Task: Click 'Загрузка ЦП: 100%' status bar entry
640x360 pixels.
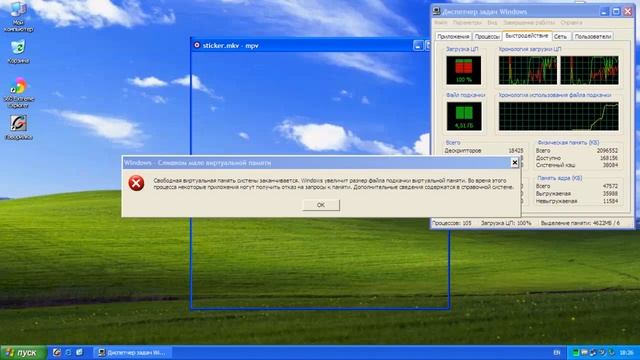Action: [506, 223]
